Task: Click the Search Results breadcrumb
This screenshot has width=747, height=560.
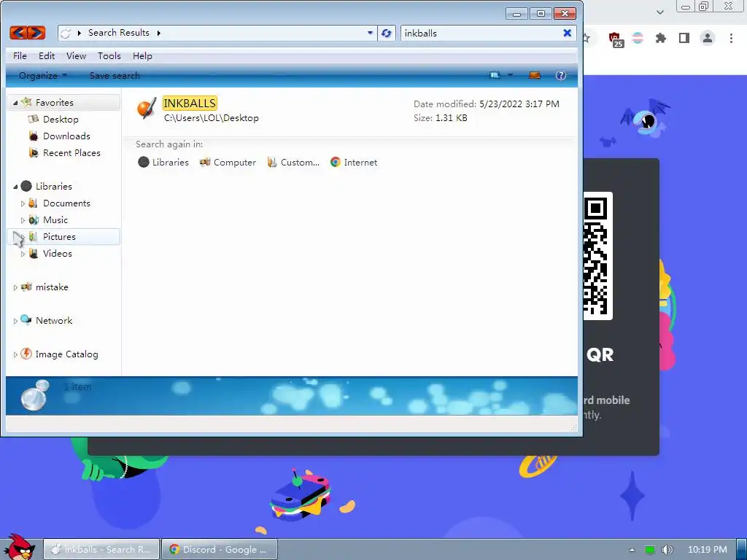Action: [119, 33]
